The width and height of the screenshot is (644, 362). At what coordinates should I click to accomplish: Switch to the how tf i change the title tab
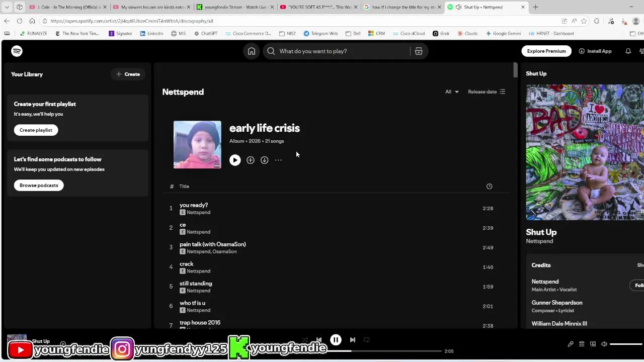click(402, 7)
